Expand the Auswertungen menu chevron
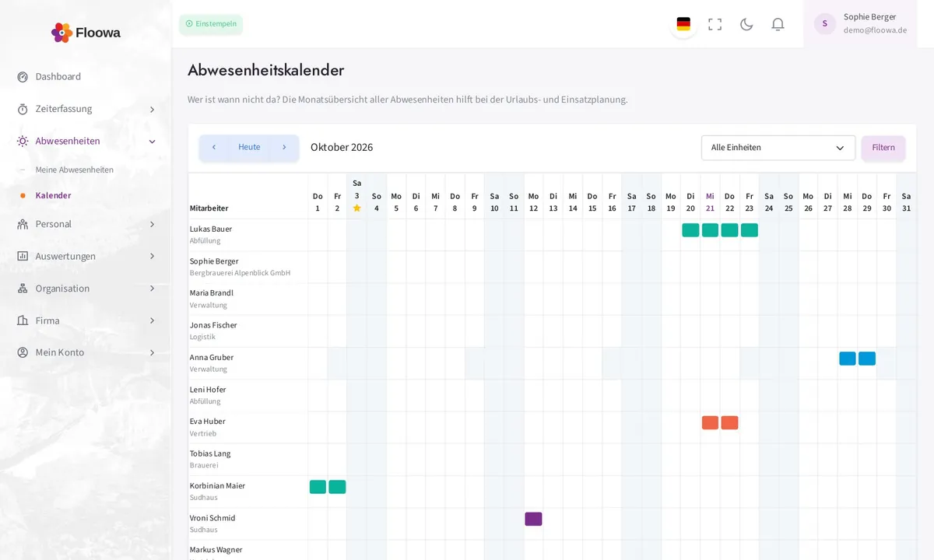The height and width of the screenshot is (560, 934). (x=152, y=257)
